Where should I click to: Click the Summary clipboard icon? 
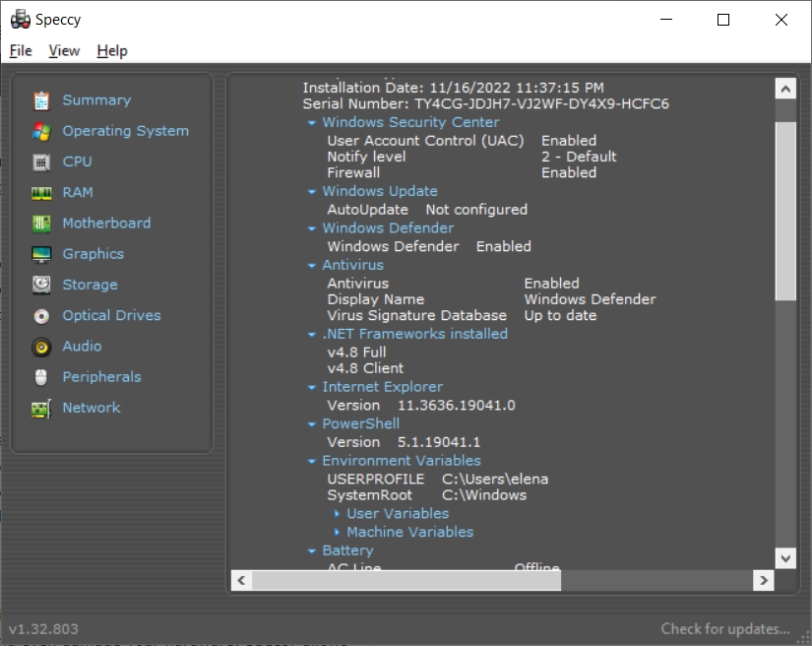tap(41, 100)
